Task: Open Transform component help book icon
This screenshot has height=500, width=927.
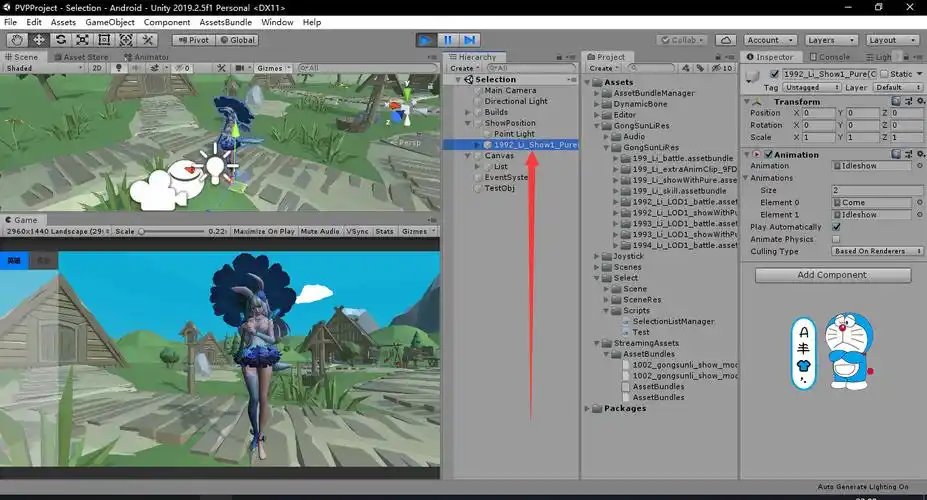Action: coord(896,101)
